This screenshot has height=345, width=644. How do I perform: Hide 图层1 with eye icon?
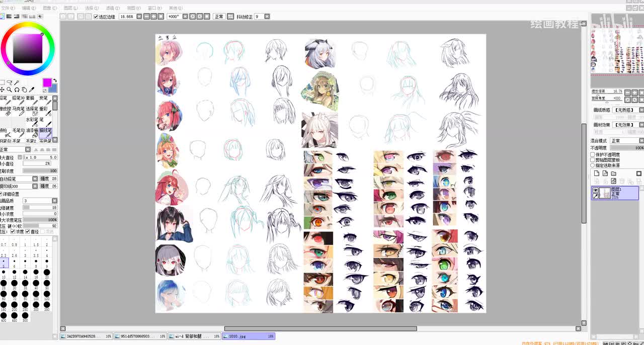click(596, 190)
